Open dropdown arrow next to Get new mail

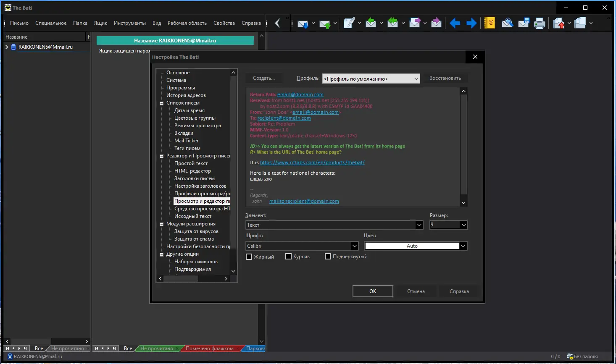click(x=313, y=23)
